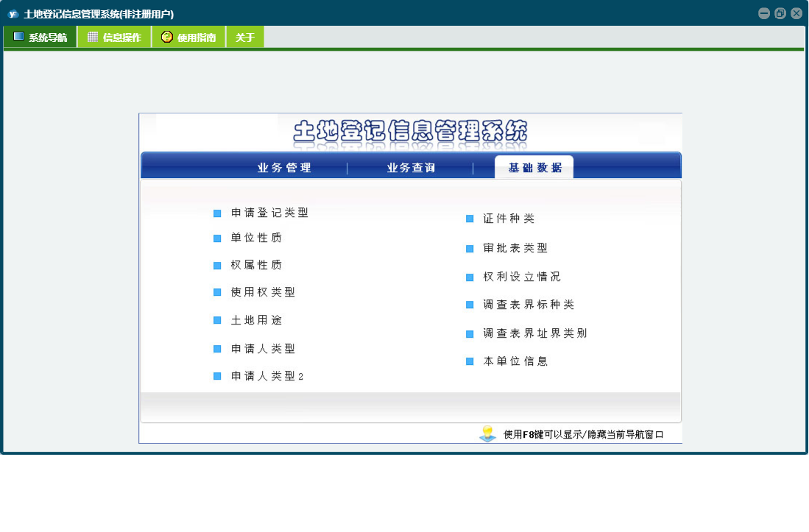Screen dimensions: 809x532
Task: Click blue bullet beside 调查表界址界类别
Action: click(x=470, y=333)
